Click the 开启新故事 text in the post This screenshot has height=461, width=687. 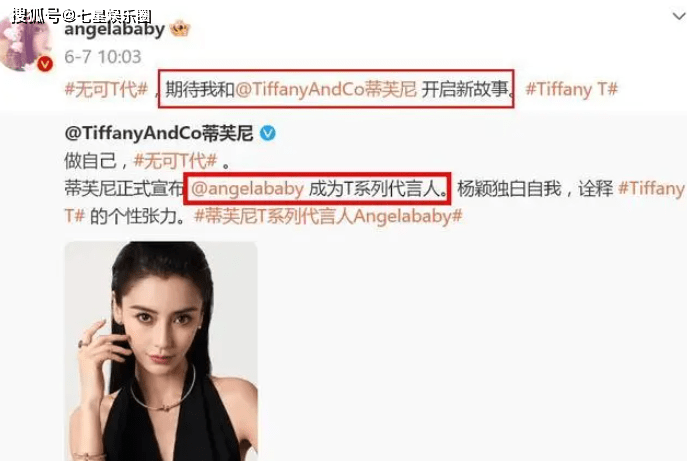tap(465, 89)
